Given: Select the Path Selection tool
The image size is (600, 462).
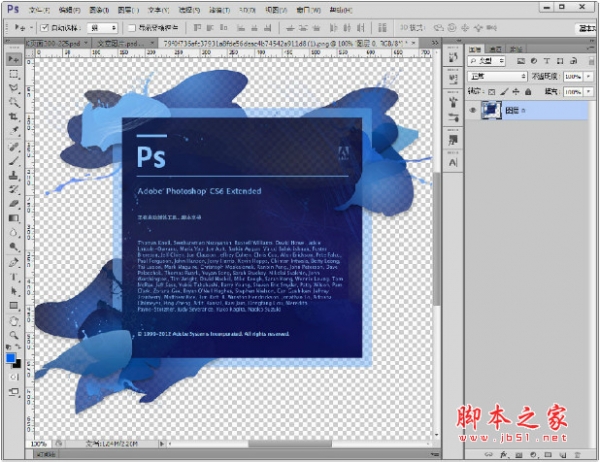Looking at the screenshot, I should tap(14, 291).
